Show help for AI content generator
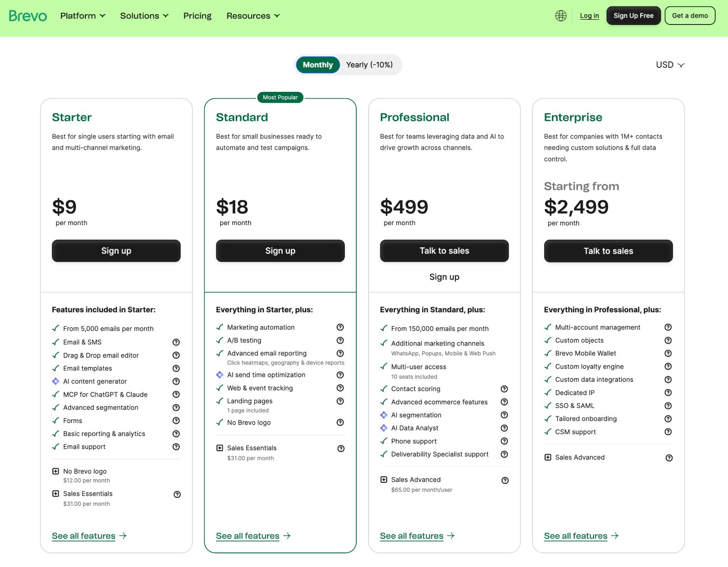 (176, 381)
